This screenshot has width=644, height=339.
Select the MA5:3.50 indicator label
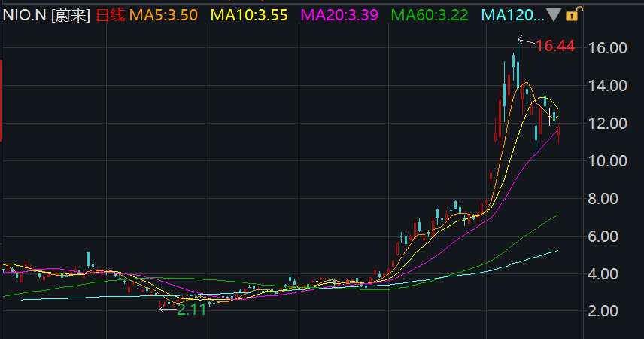point(163,15)
